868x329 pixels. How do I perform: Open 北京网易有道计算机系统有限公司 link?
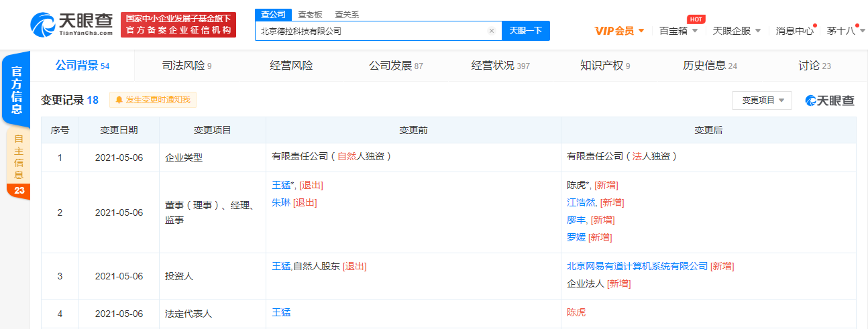(x=637, y=266)
